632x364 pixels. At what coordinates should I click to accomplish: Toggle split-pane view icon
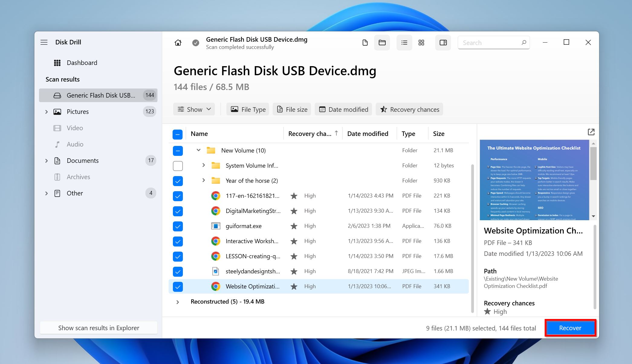443,43
